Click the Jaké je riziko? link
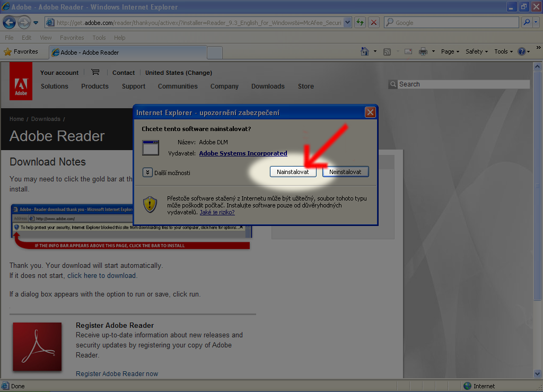This screenshot has height=392, width=543. click(x=217, y=212)
